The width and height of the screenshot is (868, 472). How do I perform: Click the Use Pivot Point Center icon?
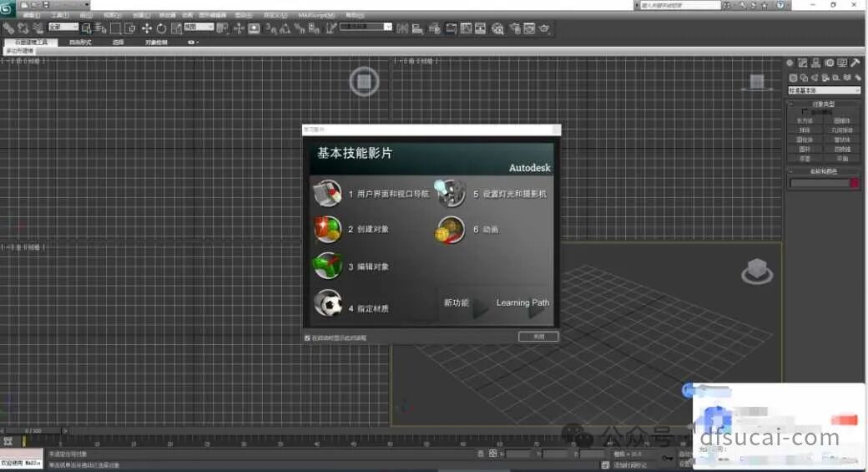223,28
